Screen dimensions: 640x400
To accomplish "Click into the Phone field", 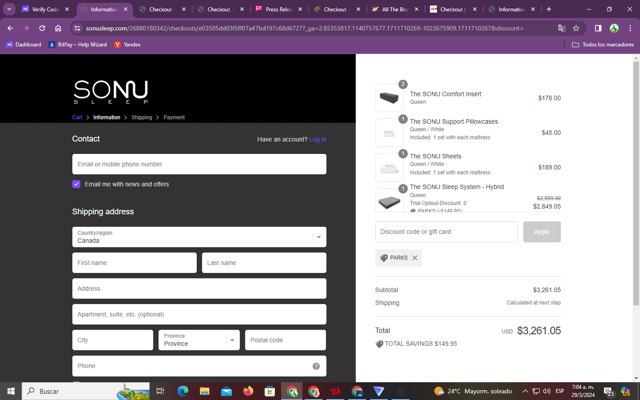I will click(199, 366).
